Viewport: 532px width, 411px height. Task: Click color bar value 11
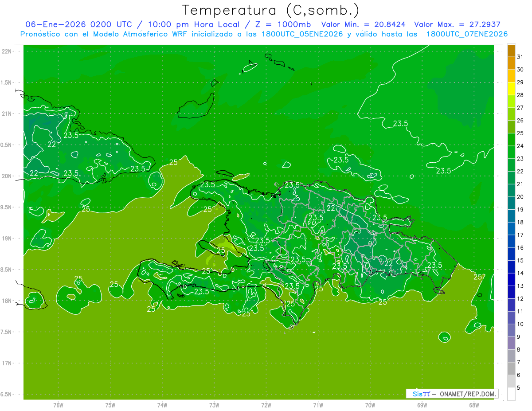point(520,312)
